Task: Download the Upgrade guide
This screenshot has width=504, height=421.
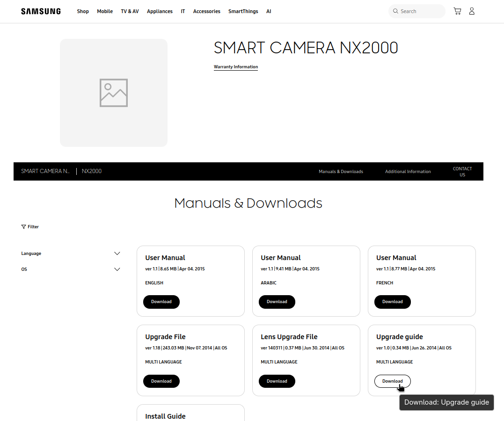Action: pyautogui.click(x=393, y=381)
